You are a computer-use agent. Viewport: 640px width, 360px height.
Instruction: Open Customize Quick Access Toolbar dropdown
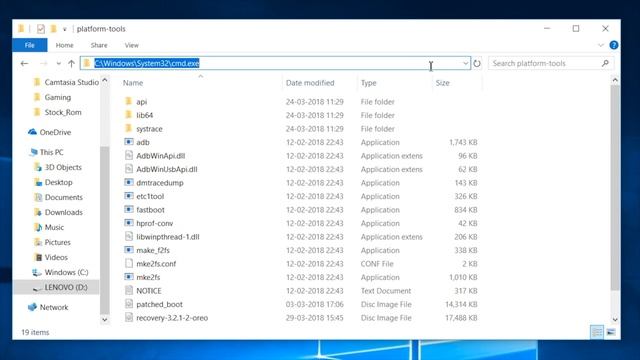(x=64, y=29)
